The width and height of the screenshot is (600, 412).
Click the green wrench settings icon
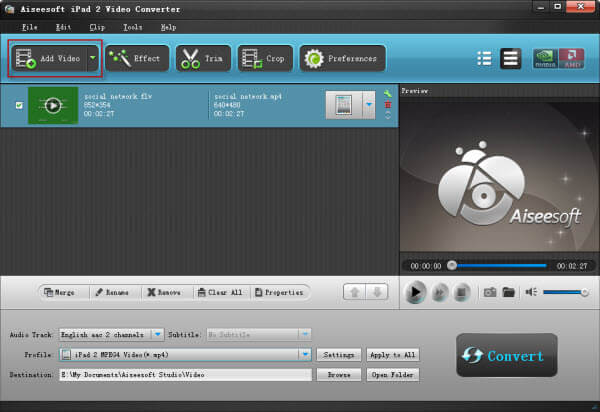click(388, 94)
